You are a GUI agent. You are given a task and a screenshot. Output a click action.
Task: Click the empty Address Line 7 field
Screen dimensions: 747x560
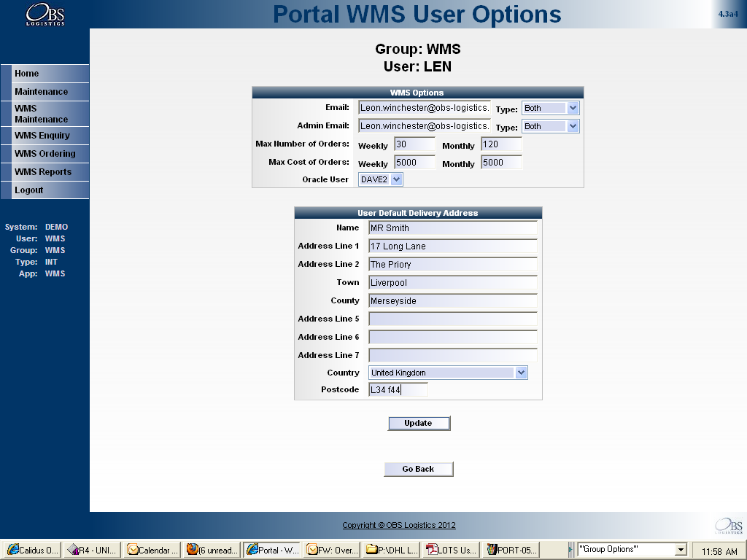[x=453, y=355]
